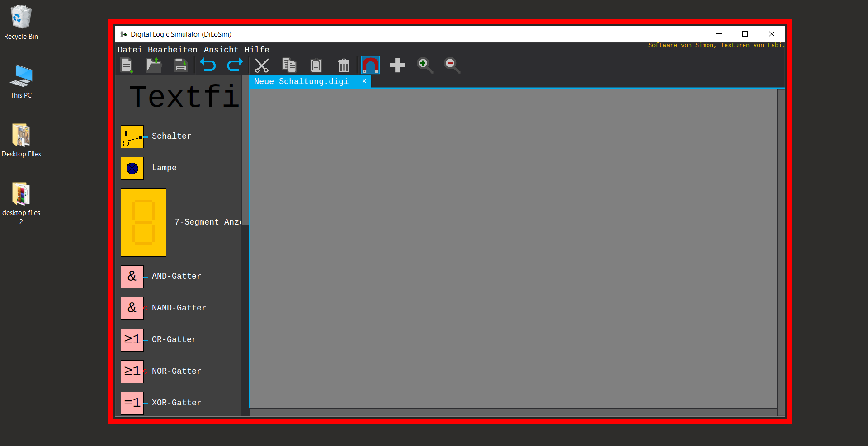Close the Neue Schaltung.digi tab
868x446 pixels.
coord(364,81)
